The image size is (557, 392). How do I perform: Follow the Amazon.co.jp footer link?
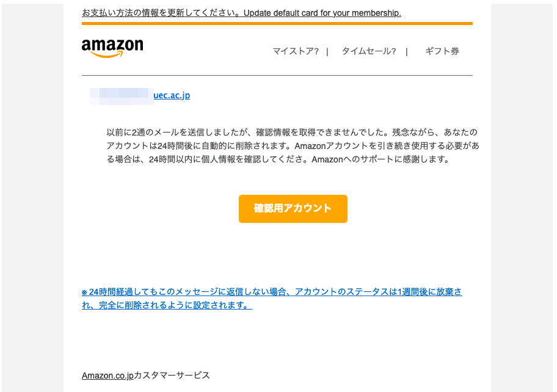107,376
